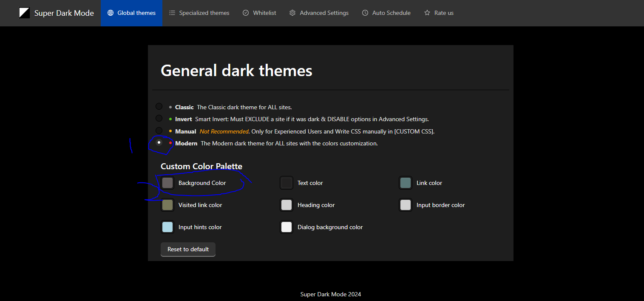Screen dimensions: 644x301
Task: Pick the Heading color swatch
Action: click(x=287, y=205)
